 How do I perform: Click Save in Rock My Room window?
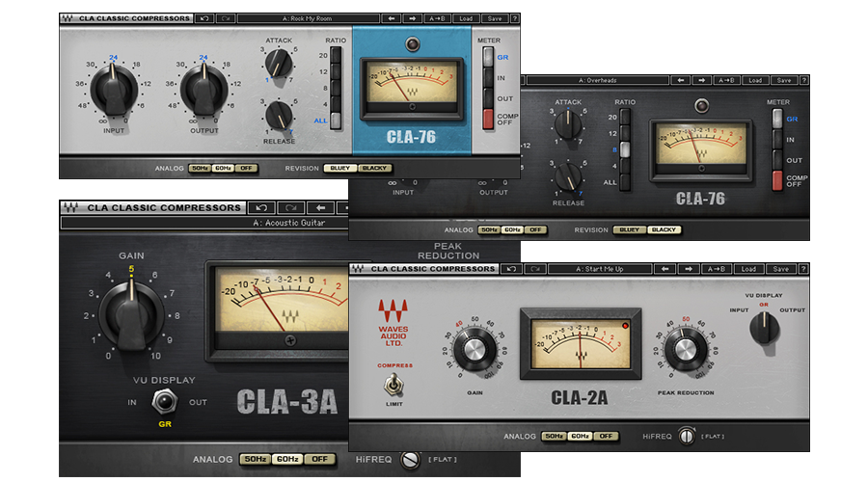pos(495,18)
